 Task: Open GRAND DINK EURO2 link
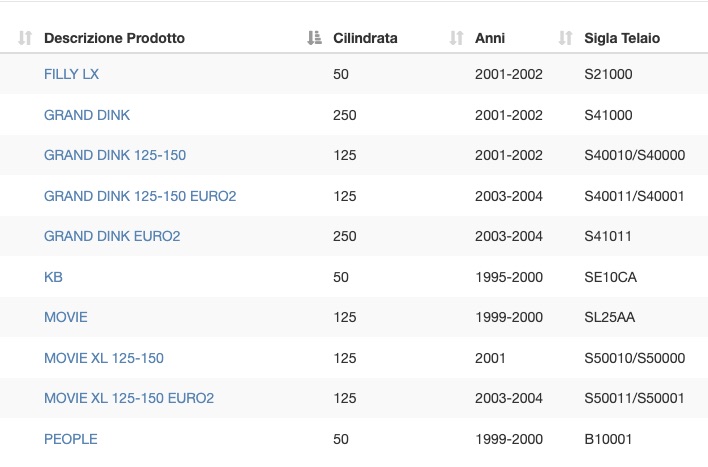point(112,236)
